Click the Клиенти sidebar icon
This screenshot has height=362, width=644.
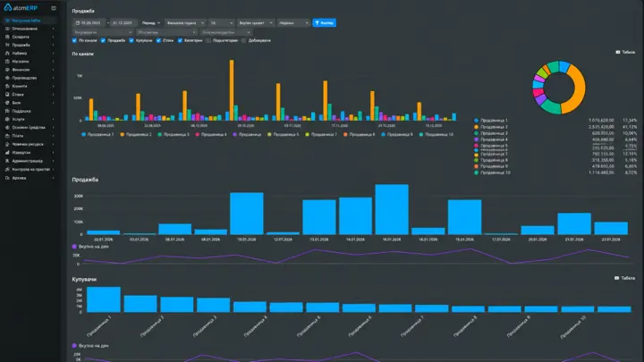tap(7, 86)
